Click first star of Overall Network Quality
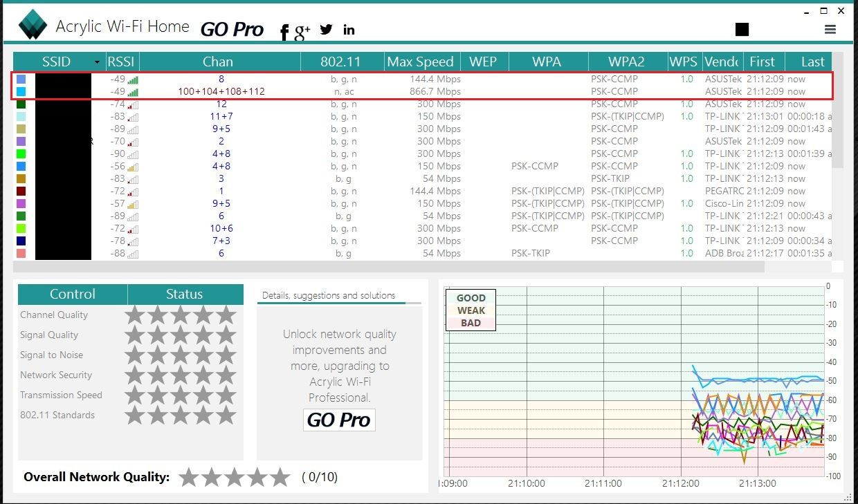The width and height of the screenshot is (858, 504). click(x=189, y=476)
